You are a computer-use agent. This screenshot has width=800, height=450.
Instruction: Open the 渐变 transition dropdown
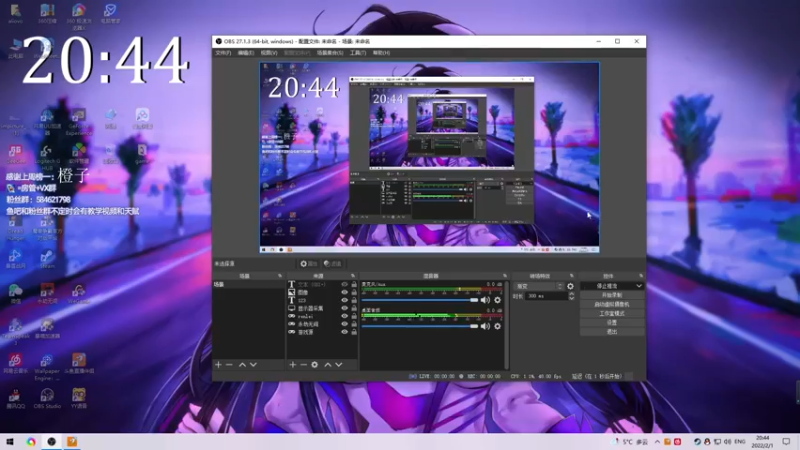point(539,286)
